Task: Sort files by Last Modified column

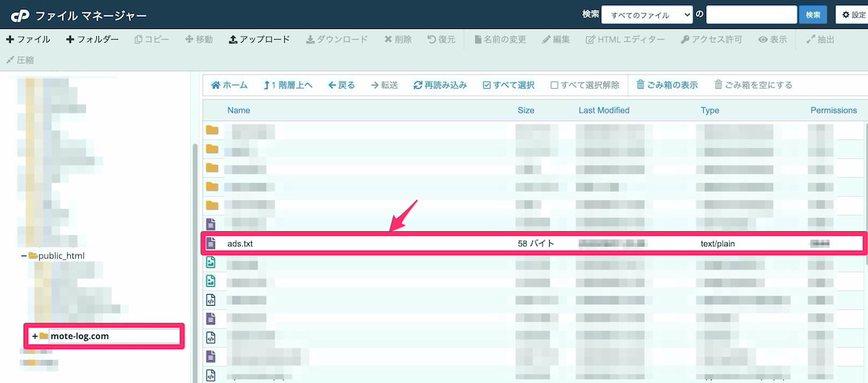Action: [604, 111]
